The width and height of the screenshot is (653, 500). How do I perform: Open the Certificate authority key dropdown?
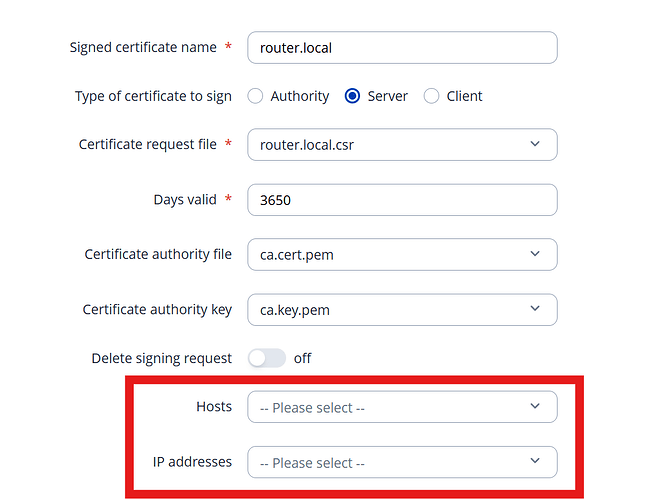coord(401,310)
